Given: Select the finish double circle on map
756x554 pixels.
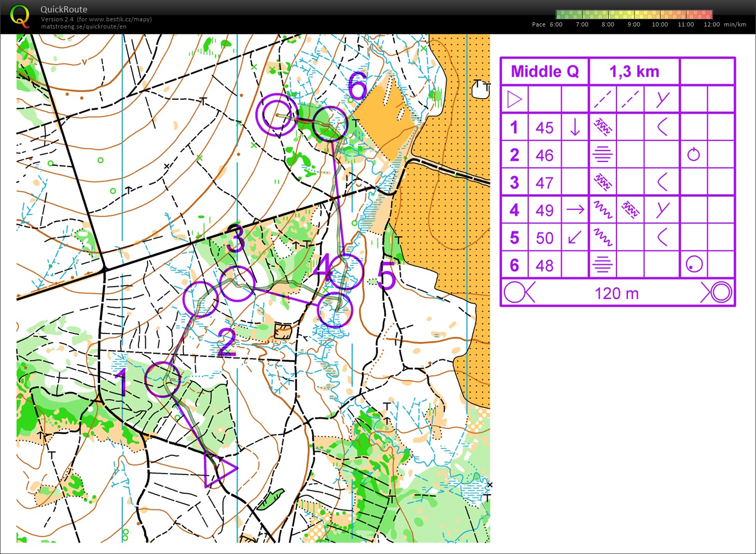Looking at the screenshot, I should click(277, 115).
